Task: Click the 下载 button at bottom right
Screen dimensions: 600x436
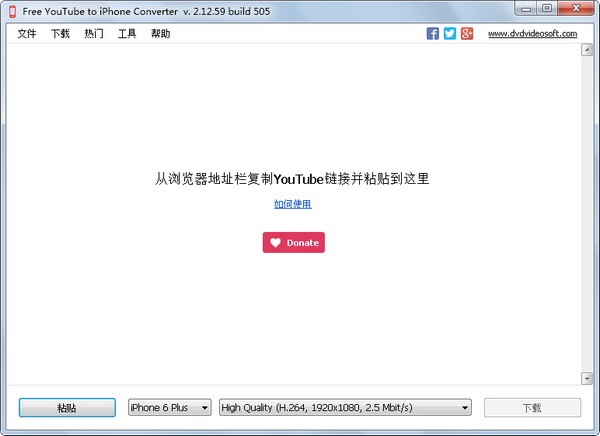Action: (x=532, y=408)
